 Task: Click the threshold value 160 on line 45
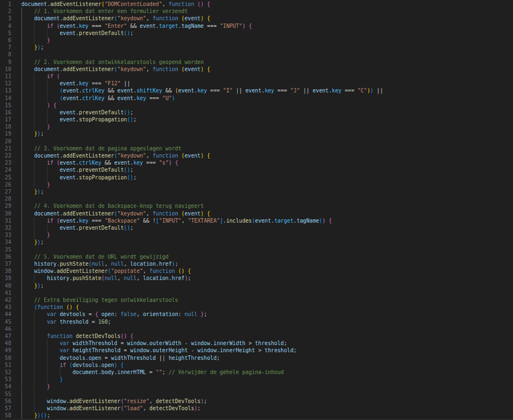tap(104, 322)
